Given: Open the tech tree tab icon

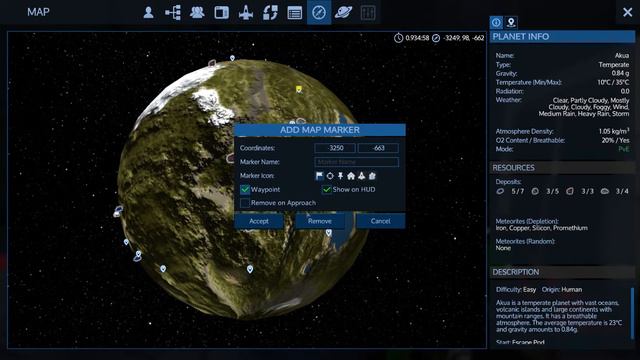Looking at the screenshot, I should coord(173,13).
